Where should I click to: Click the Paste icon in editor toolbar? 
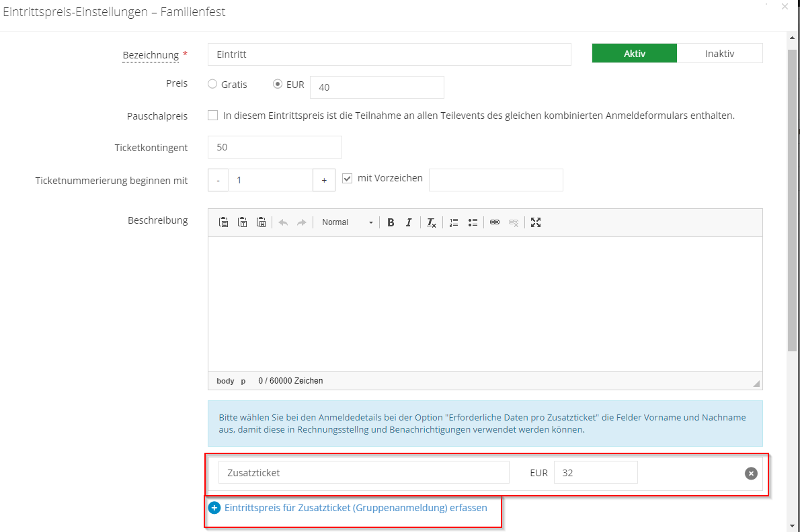coord(223,222)
